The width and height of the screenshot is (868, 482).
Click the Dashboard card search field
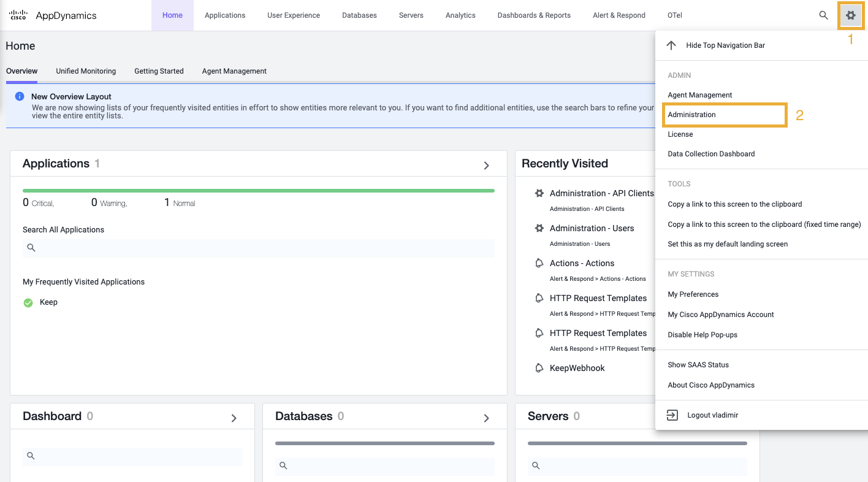pyautogui.click(x=132, y=456)
